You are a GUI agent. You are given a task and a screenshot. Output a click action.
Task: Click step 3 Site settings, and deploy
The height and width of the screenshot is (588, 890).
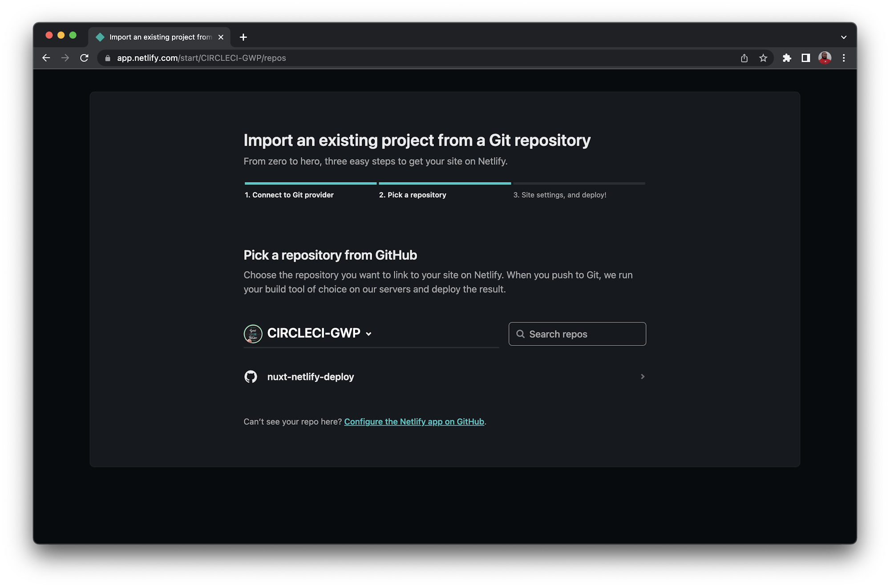click(x=559, y=195)
